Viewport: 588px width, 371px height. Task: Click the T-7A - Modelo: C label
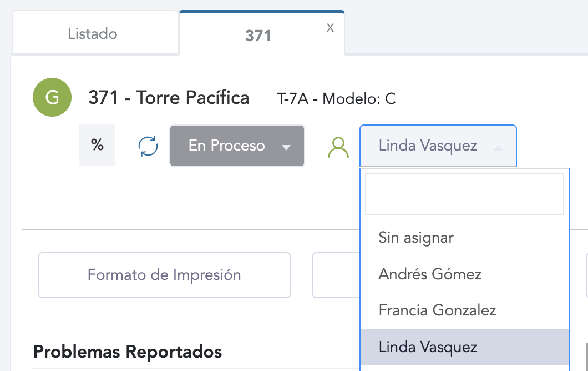pos(336,99)
